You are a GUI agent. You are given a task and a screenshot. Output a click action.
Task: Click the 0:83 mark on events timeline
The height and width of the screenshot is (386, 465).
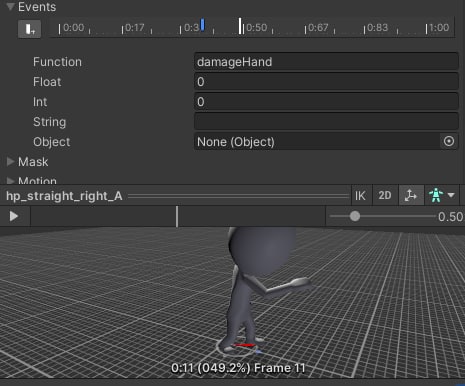tap(377, 27)
